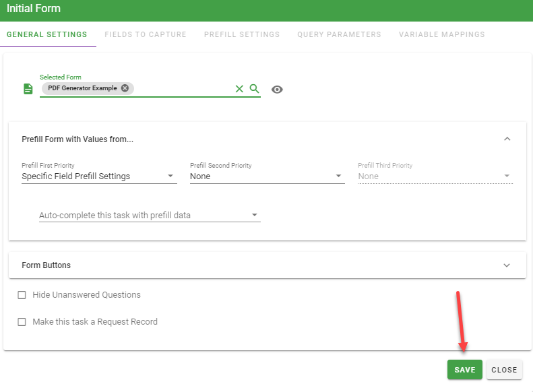Select the Query Parameters tab
Viewport: 533px width, 392px height.
(x=339, y=34)
